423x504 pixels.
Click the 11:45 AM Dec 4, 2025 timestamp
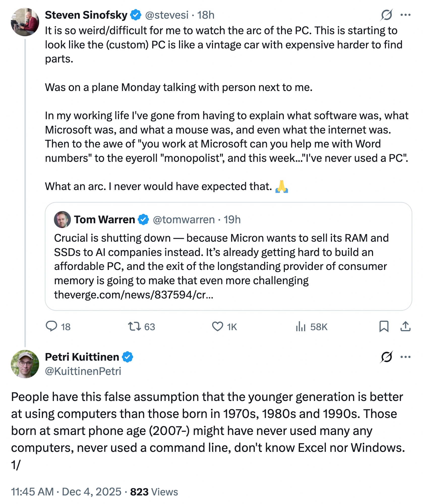(x=66, y=492)
